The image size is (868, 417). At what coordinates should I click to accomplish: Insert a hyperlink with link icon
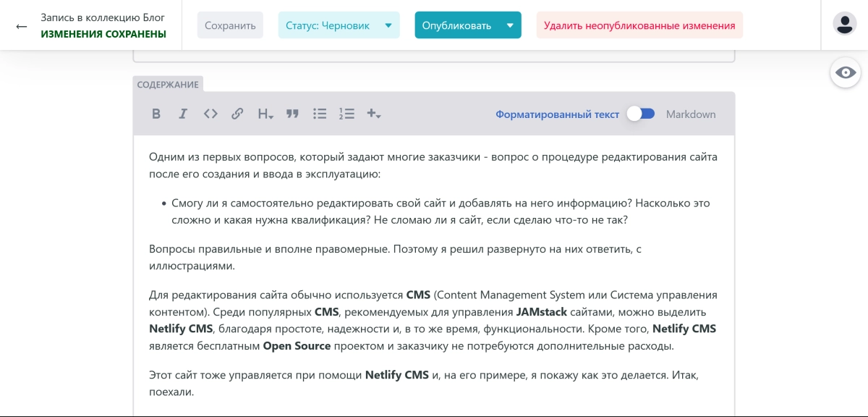pyautogui.click(x=237, y=114)
